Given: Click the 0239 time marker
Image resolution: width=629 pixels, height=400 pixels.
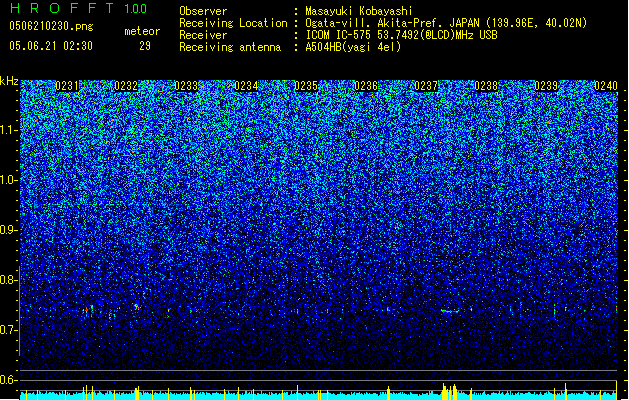Looking at the screenshot, I should click(546, 86).
